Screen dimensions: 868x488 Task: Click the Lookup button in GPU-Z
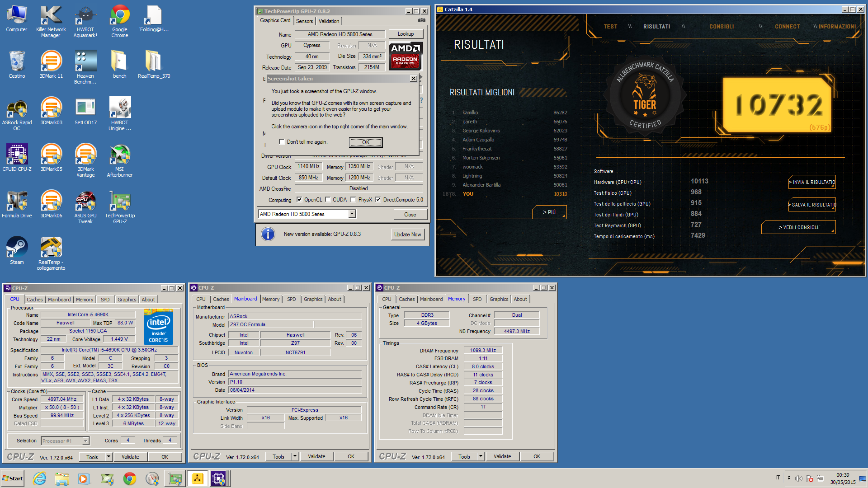pyautogui.click(x=406, y=34)
